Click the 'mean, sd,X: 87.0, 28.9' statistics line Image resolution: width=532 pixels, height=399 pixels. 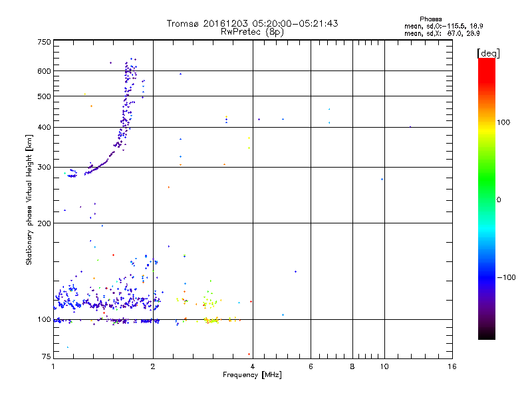[442, 33]
